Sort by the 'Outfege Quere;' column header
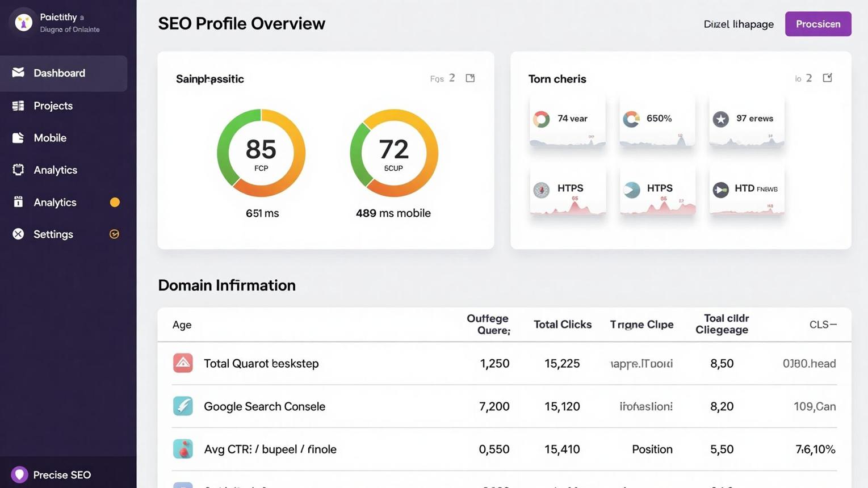The width and height of the screenshot is (868, 488). (x=488, y=324)
